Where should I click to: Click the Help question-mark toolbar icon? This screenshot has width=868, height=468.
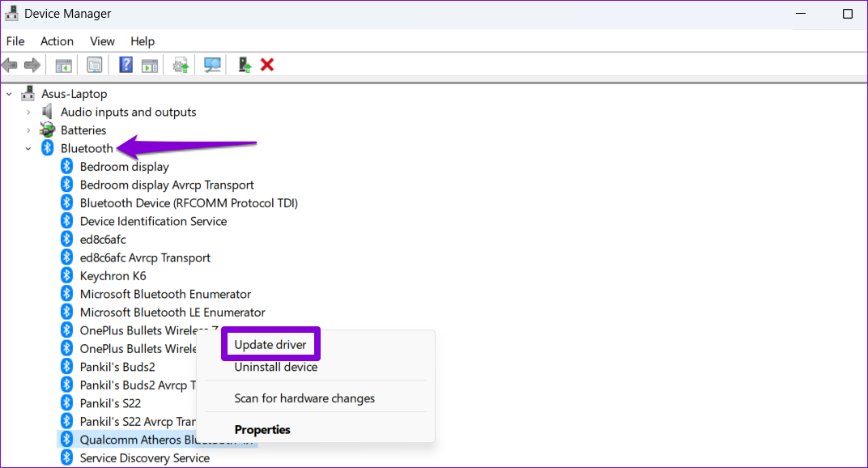pos(126,65)
